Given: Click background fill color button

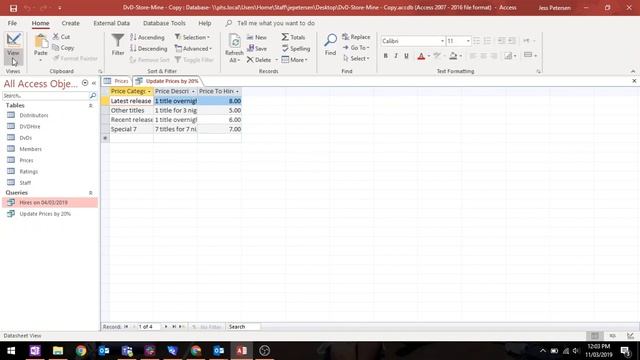Looking at the screenshot, I should pyautogui.click(x=453, y=56).
